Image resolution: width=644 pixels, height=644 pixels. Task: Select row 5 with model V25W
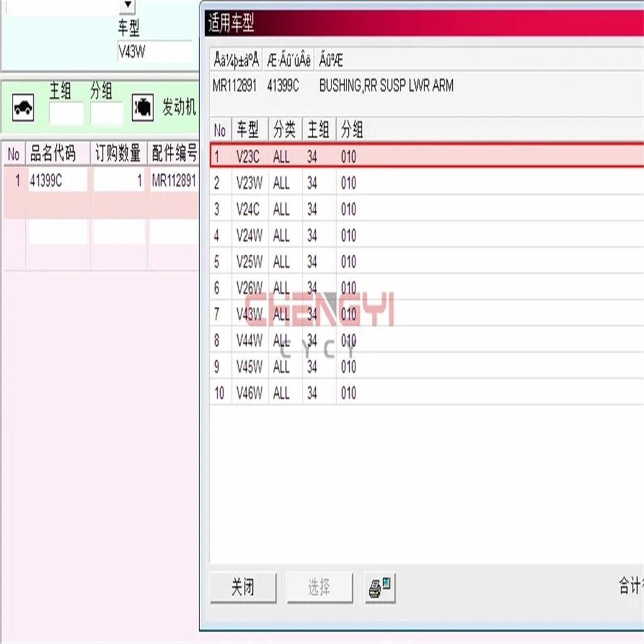[x=427, y=261]
